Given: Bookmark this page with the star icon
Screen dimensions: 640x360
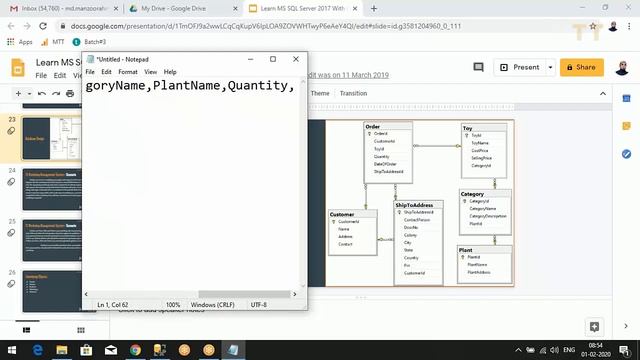Looking at the screenshot, I should click(x=593, y=26).
